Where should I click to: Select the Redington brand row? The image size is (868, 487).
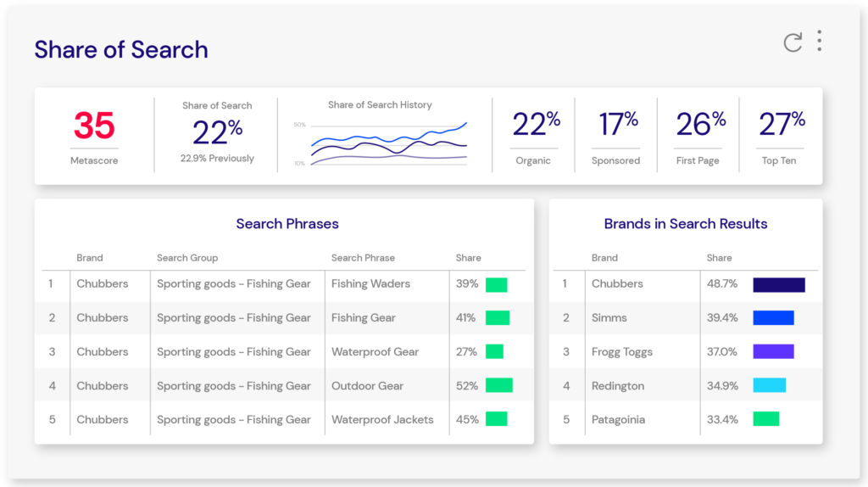(x=685, y=385)
